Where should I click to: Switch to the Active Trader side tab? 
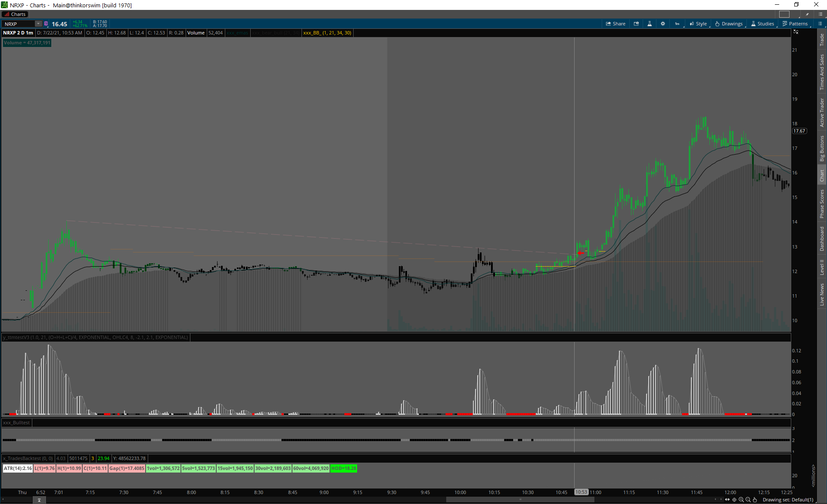pos(822,113)
